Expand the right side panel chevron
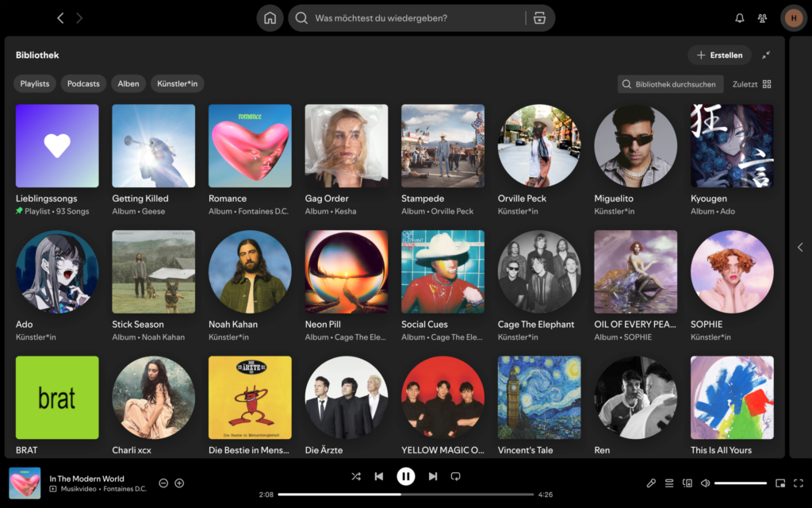The image size is (812, 508). (x=800, y=247)
